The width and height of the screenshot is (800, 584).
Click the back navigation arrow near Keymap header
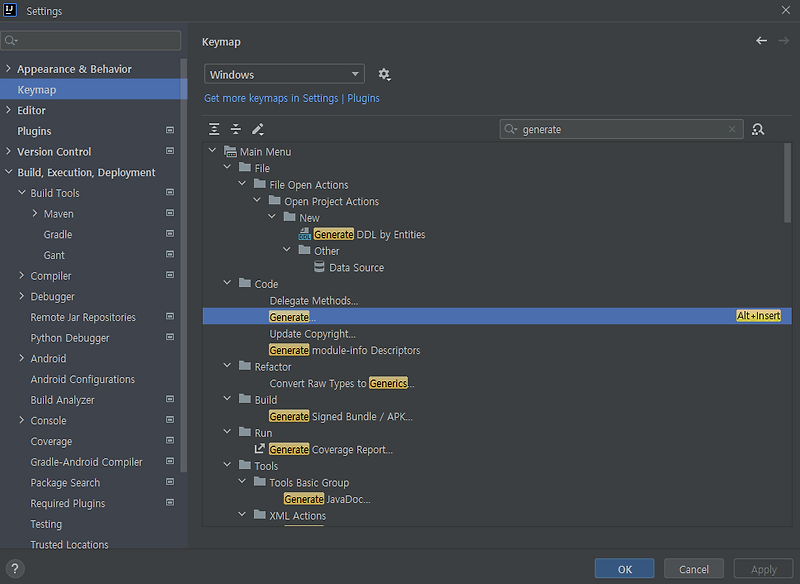761,41
